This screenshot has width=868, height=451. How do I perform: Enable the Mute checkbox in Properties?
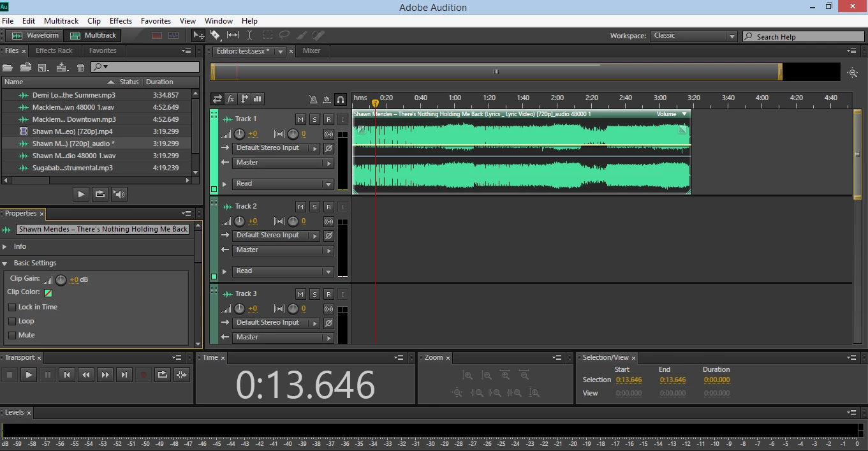12,335
